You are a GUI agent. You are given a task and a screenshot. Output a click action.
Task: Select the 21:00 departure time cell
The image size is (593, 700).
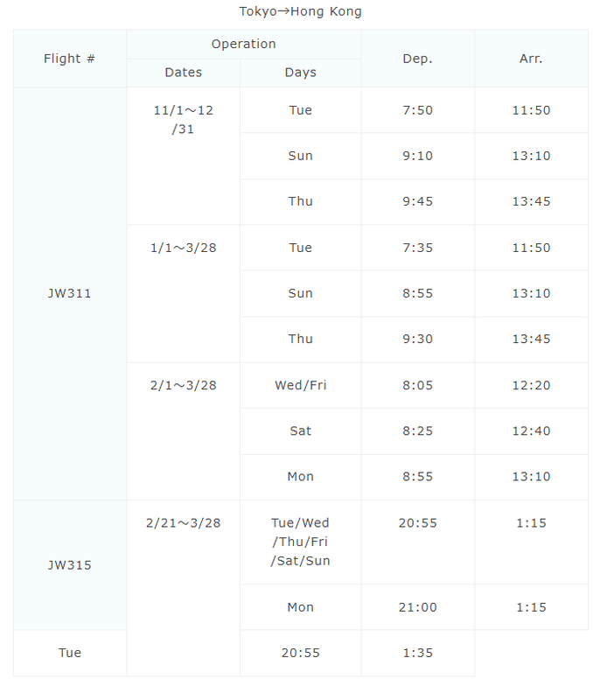pos(417,607)
